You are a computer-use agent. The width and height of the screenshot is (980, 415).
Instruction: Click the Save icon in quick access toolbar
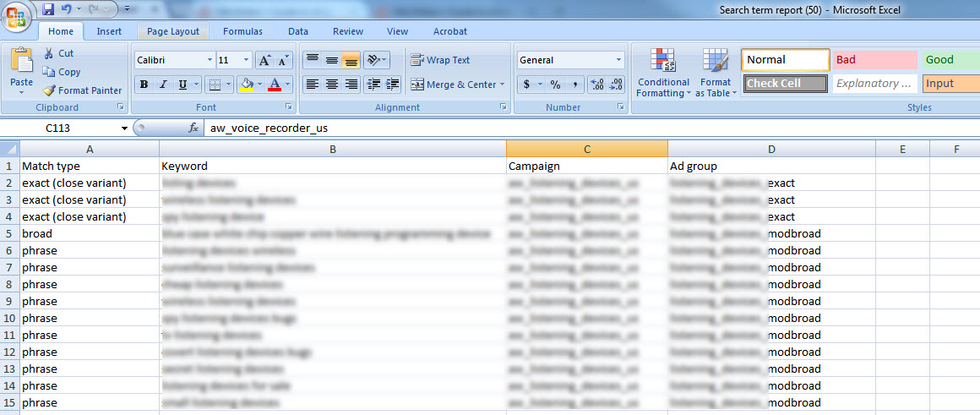(47, 10)
